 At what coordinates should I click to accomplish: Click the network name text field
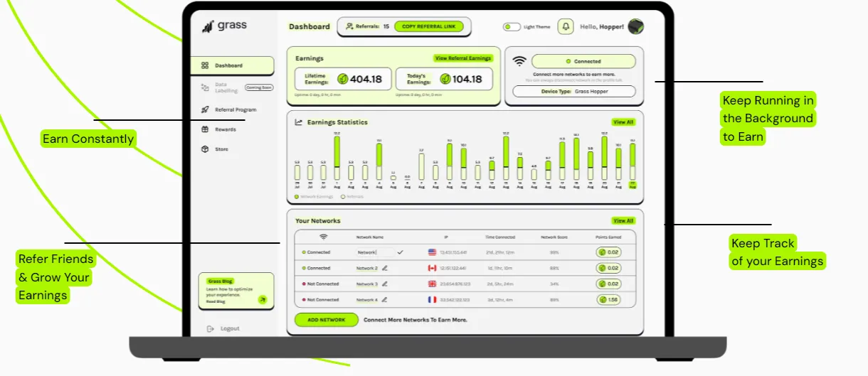pyautogui.click(x=375, y=252)
